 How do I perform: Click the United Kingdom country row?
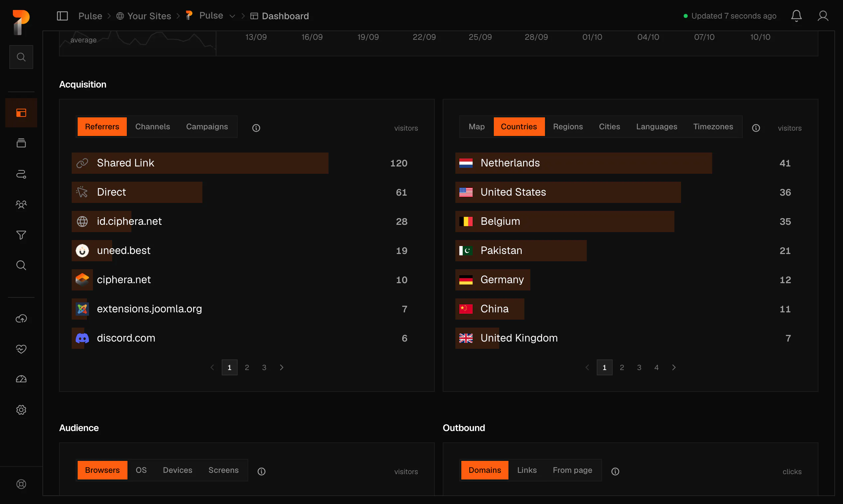click(630, 338)
